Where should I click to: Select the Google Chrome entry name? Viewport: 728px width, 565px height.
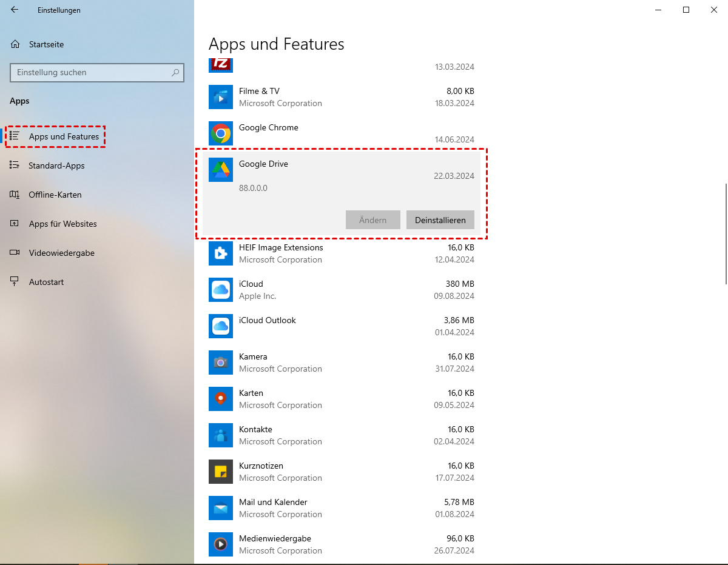(x=269, y=127)
